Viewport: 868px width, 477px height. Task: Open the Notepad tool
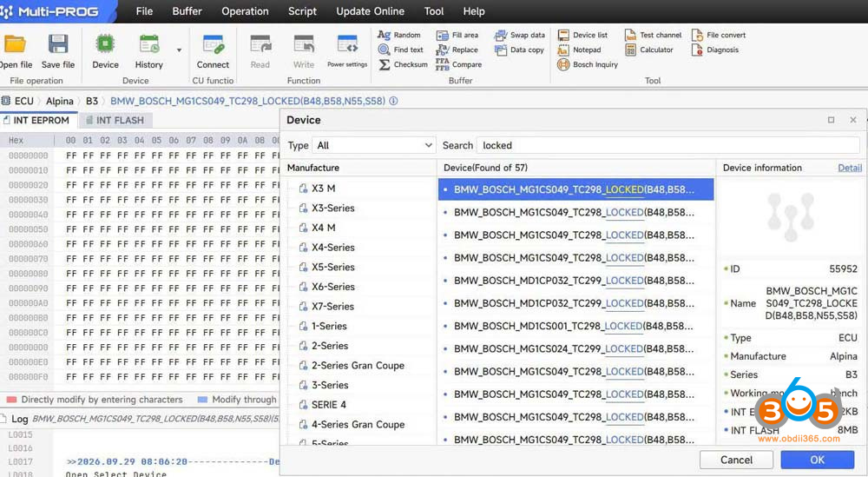point(579,50)
